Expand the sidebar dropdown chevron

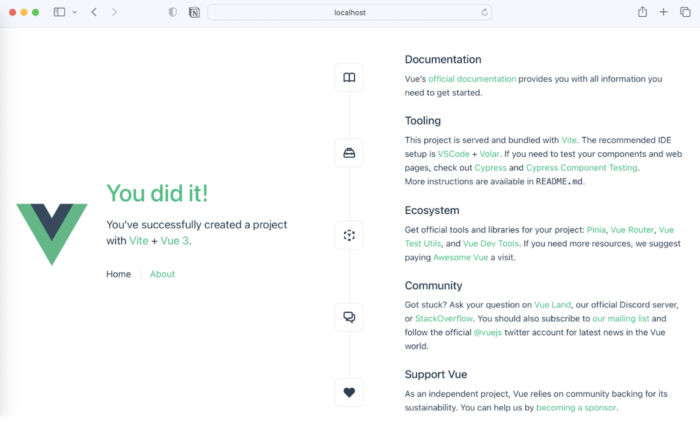75,12
